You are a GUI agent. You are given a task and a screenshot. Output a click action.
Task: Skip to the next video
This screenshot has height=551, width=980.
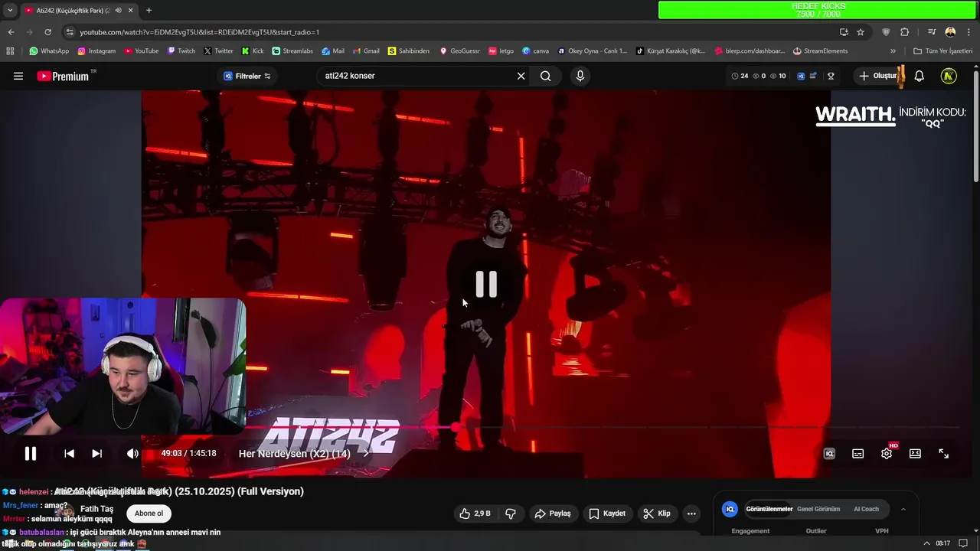point(96,454)
